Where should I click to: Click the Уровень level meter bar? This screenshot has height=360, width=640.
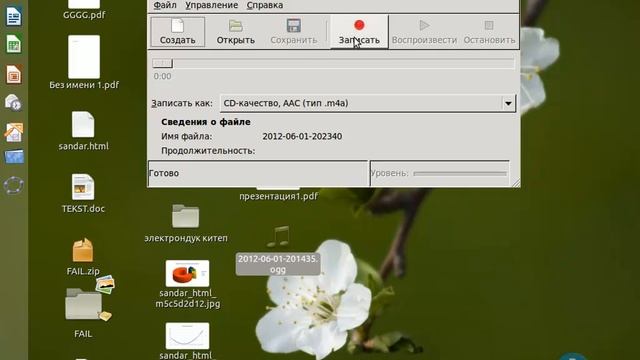point(460,173)
